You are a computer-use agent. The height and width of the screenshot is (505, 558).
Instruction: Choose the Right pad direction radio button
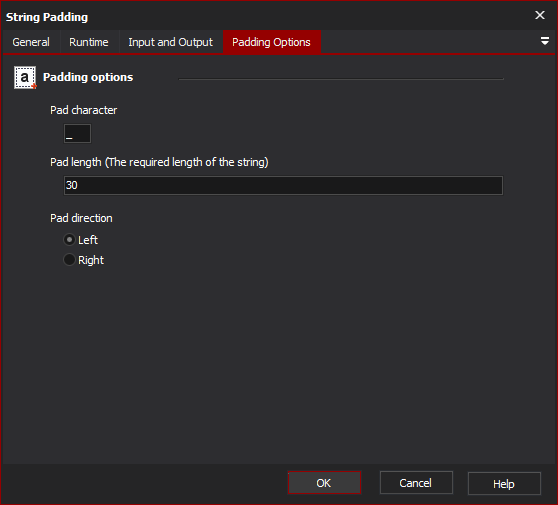click(69, 260)
